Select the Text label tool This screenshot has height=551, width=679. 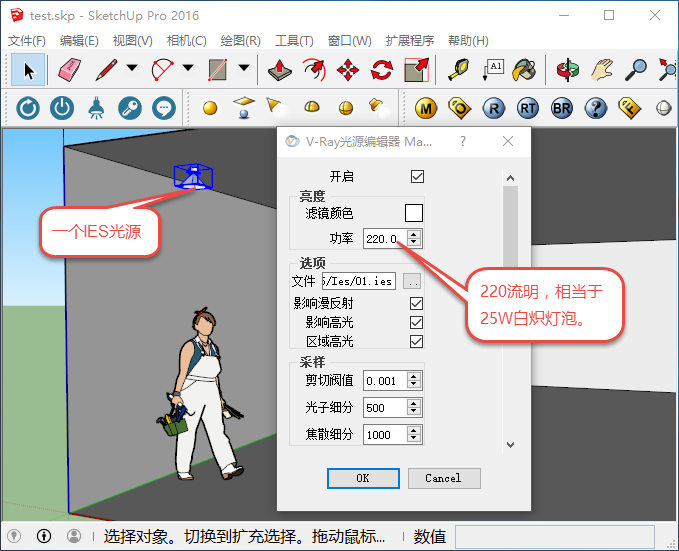click(493, 70)
